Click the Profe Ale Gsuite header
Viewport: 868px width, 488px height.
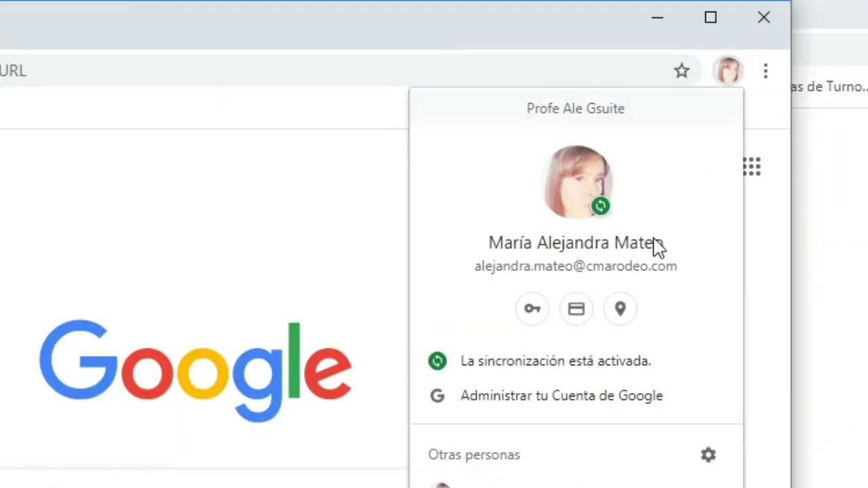pyautogui.click(x=576, y=108)
